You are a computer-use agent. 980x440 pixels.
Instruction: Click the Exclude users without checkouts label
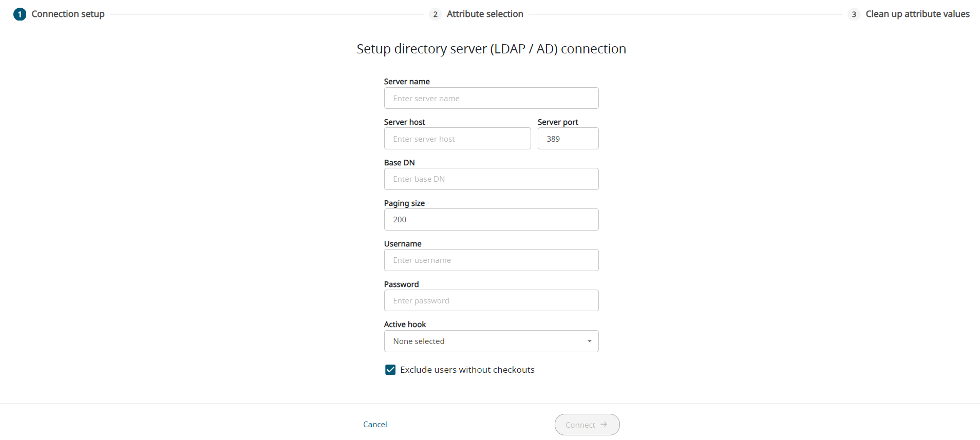click(x=467, y=370)
